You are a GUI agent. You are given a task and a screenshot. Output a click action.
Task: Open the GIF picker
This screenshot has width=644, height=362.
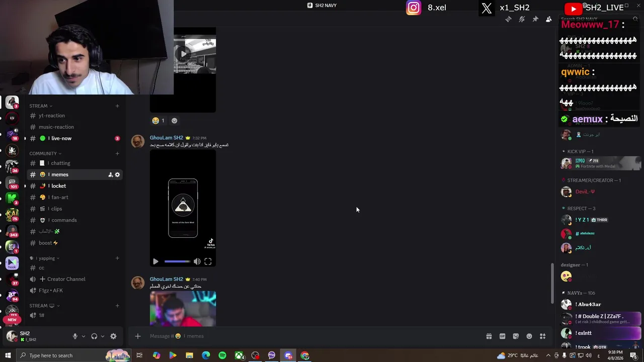click(502, 336)
